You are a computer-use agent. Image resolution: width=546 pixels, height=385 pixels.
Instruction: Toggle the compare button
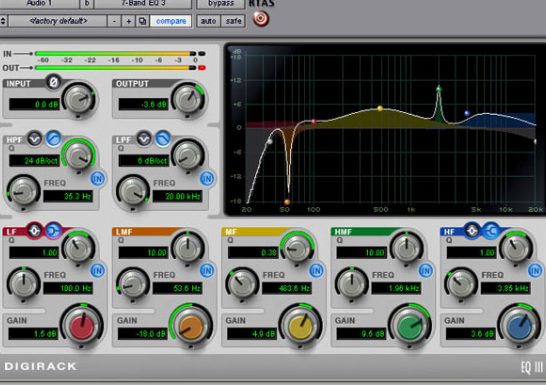click(x=171, y=21)
